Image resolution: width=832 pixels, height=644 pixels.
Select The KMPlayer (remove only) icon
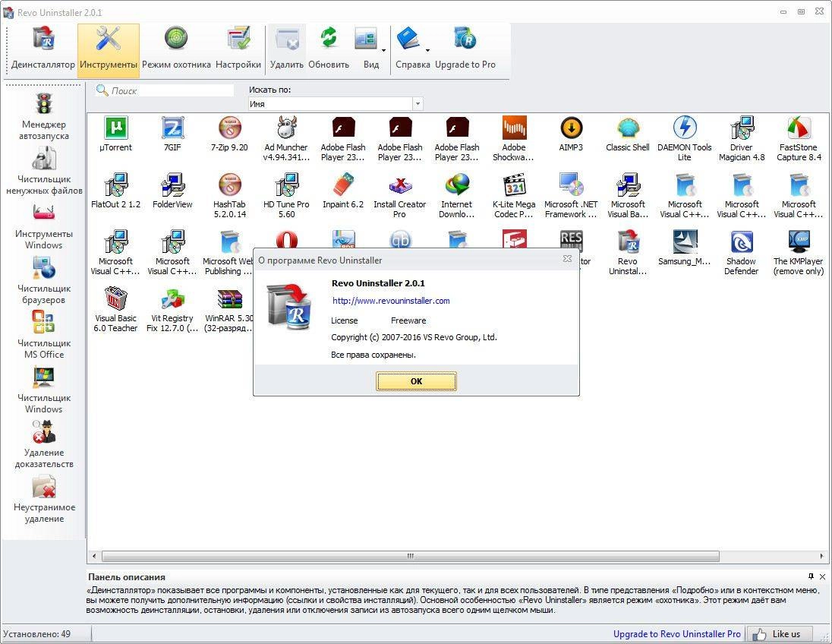tap(799, 252)
